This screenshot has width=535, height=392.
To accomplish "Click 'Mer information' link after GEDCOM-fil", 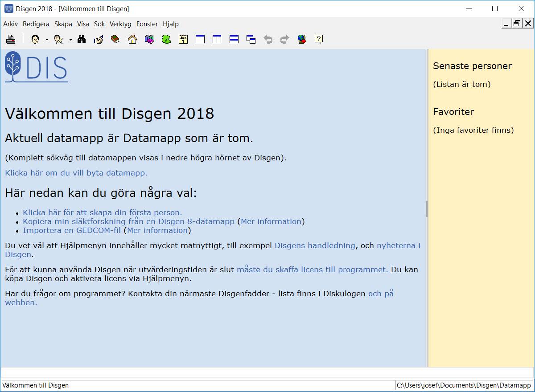I will point(157,230).
